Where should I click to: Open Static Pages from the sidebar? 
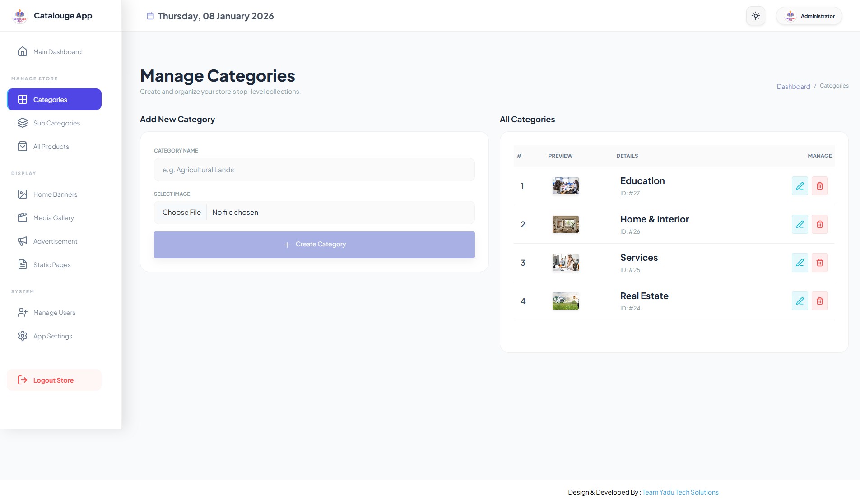(x=54, y=265)
